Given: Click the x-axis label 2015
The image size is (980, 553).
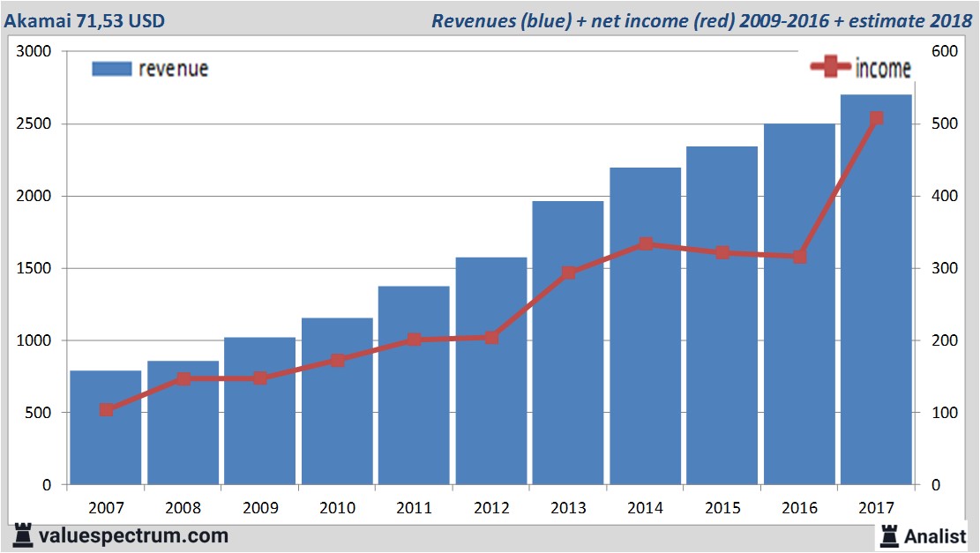Looking at the screenshot, I should pos(723,507).
